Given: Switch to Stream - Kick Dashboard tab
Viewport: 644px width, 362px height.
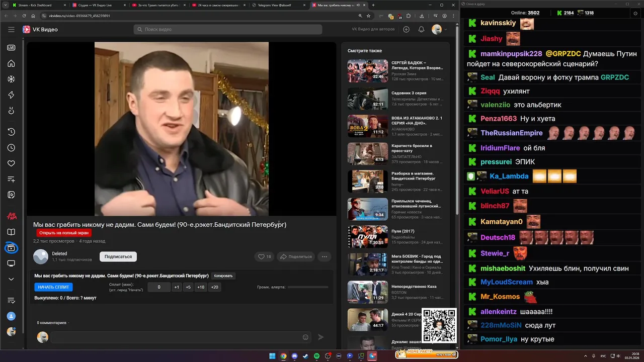Looking at the screenshot, I should click(x=38, y=5).
